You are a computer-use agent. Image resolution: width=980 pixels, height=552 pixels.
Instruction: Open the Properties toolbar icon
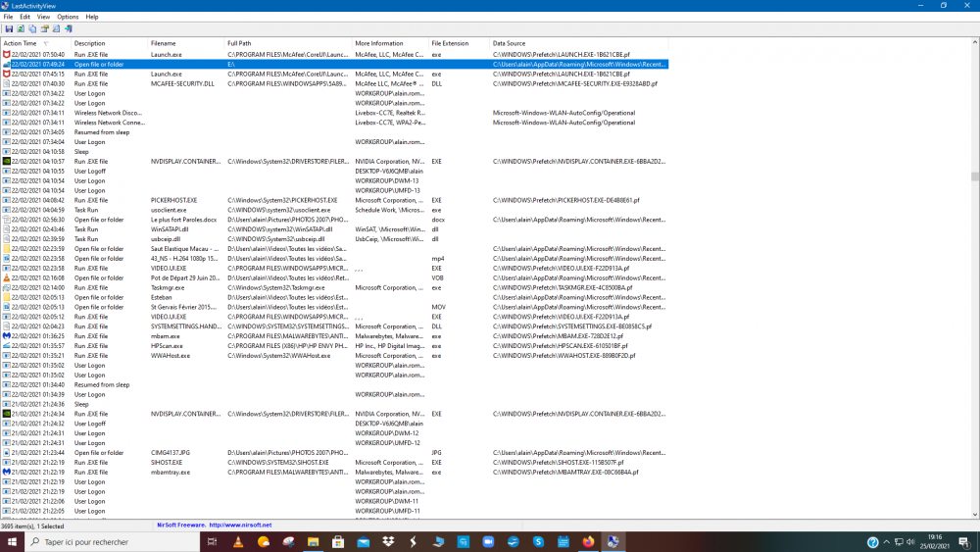coord(44,28)
